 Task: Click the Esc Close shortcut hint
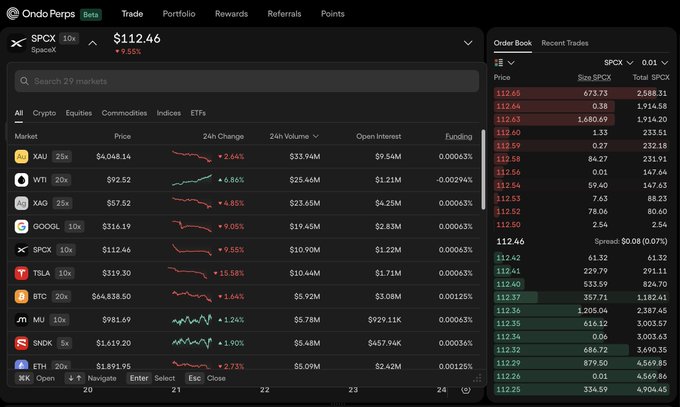click(206, 378)
